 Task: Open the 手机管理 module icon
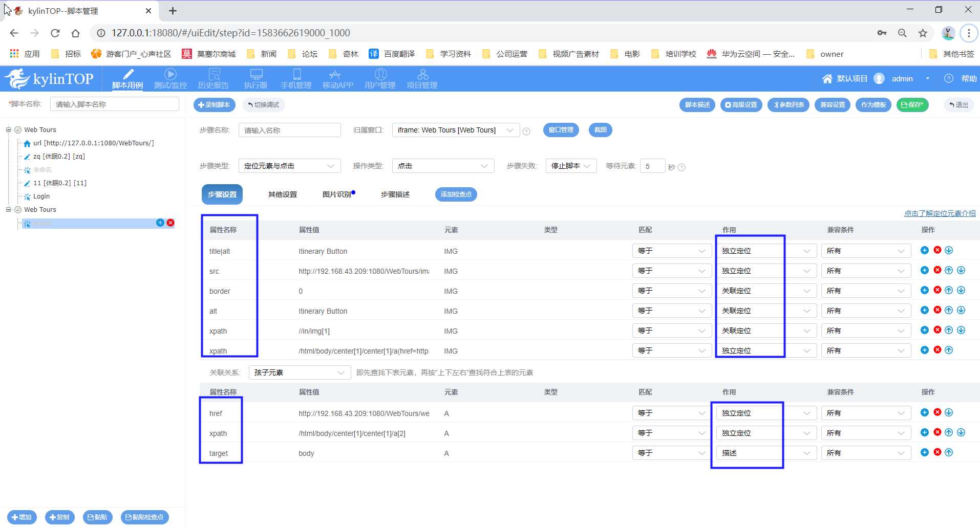pos(296,74)
